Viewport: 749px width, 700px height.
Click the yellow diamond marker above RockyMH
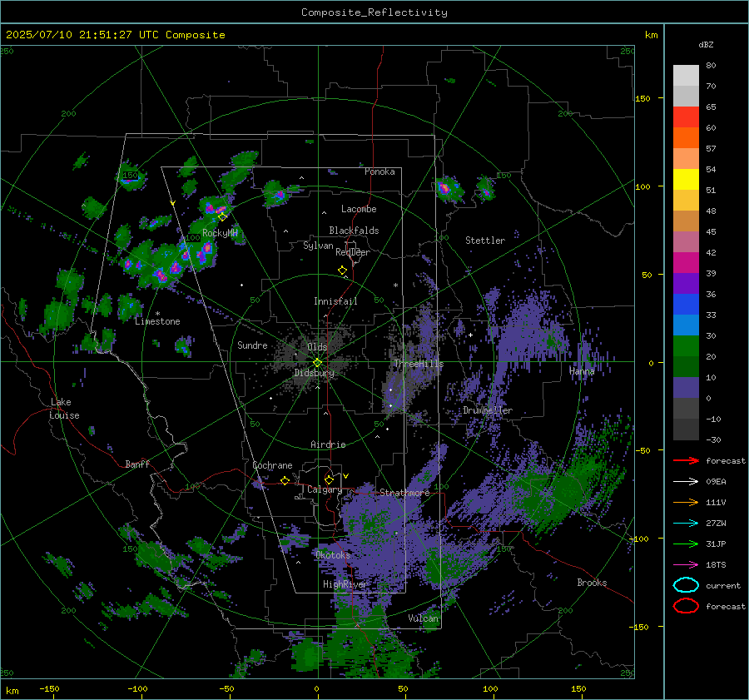[222, 217]
